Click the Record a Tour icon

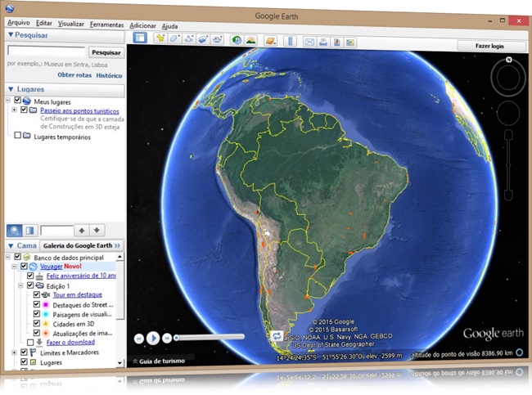pyautogui.click(x=217, y=40)
